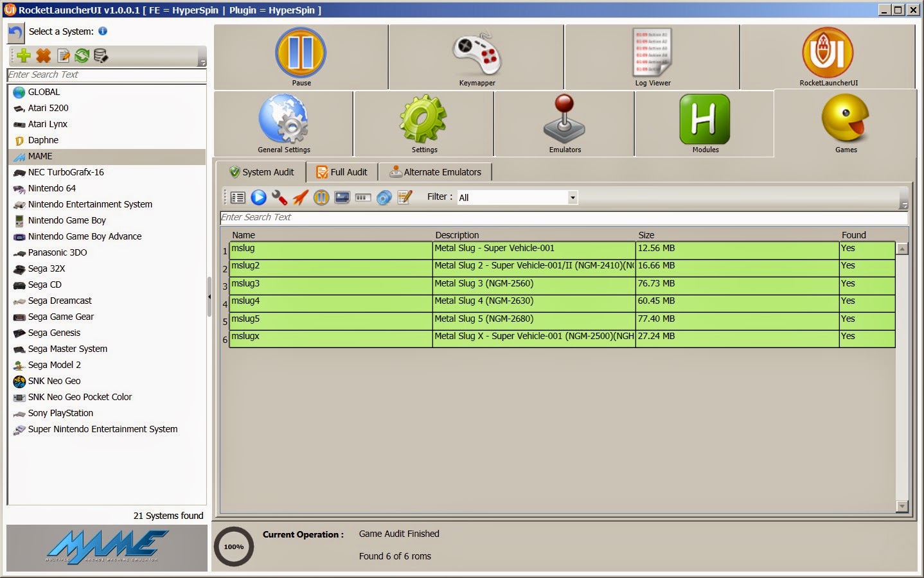
Task: Switch to the Full Audit tab
Action: 342,172
